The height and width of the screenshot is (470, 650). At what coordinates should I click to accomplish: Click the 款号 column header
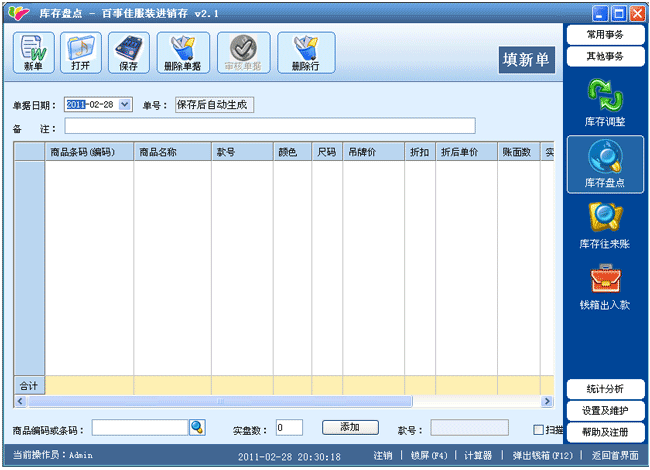click(x=243, y=152)
